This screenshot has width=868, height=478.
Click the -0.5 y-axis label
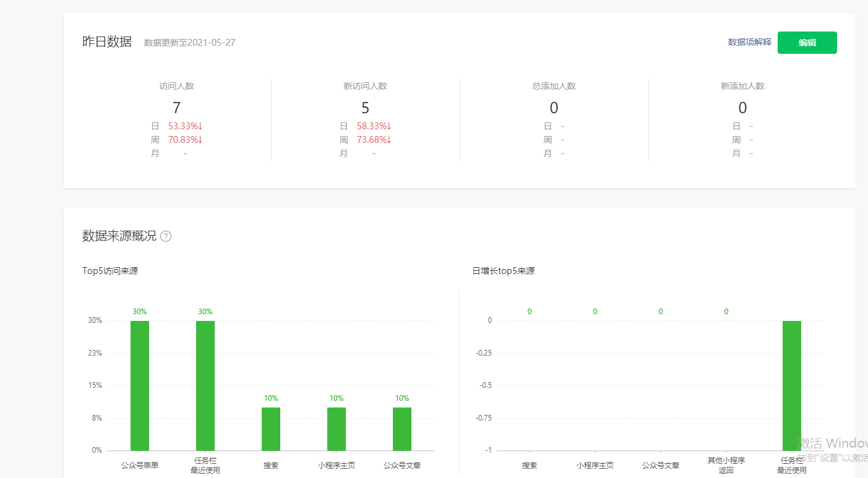(486, 385)
